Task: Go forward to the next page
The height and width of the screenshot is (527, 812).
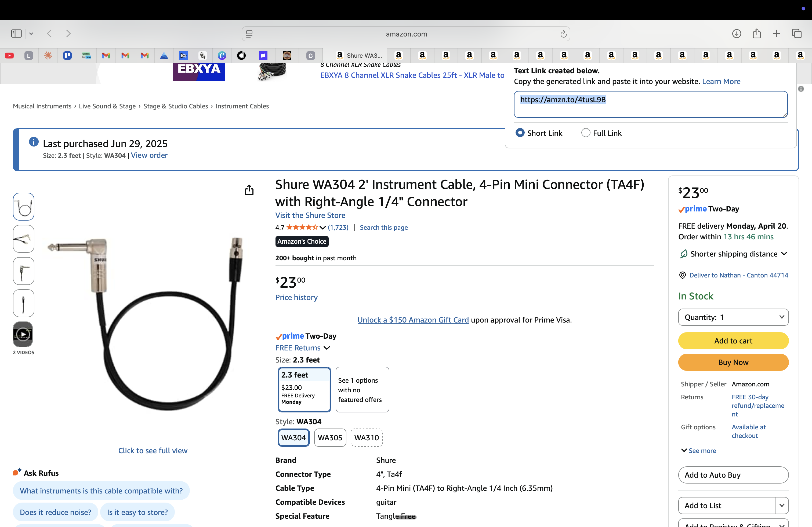Action: (x=68, y=33)
